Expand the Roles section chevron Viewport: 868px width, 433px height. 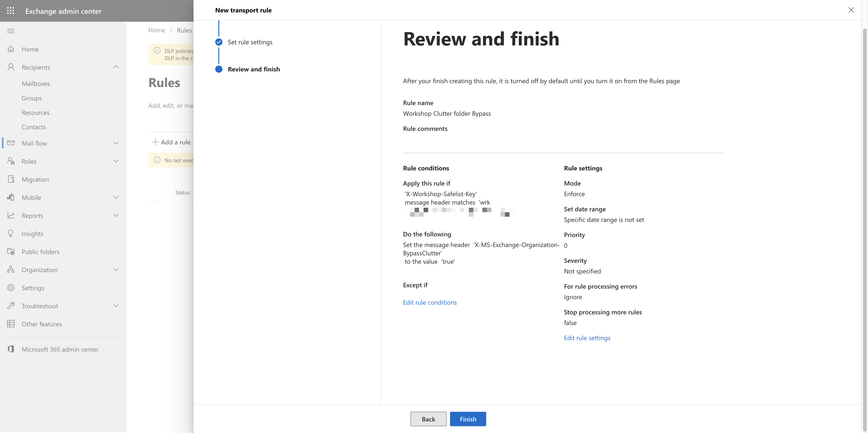[116, 161]
